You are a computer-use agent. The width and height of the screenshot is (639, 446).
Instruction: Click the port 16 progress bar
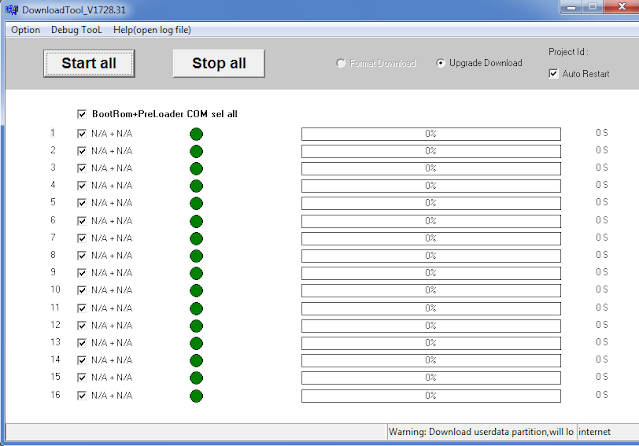tap(431, 395)
